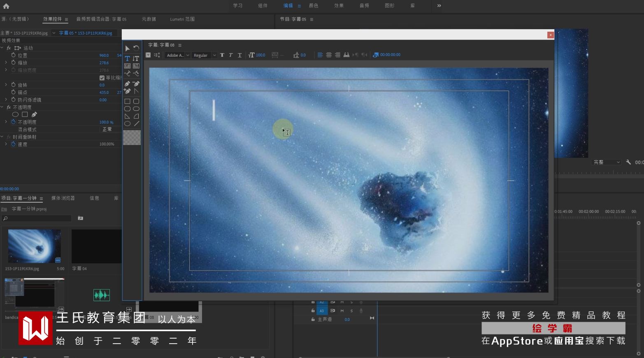Open the Lumetri 范围 panel tab
This screenshot has width=644, height=358.
point(182,19)
